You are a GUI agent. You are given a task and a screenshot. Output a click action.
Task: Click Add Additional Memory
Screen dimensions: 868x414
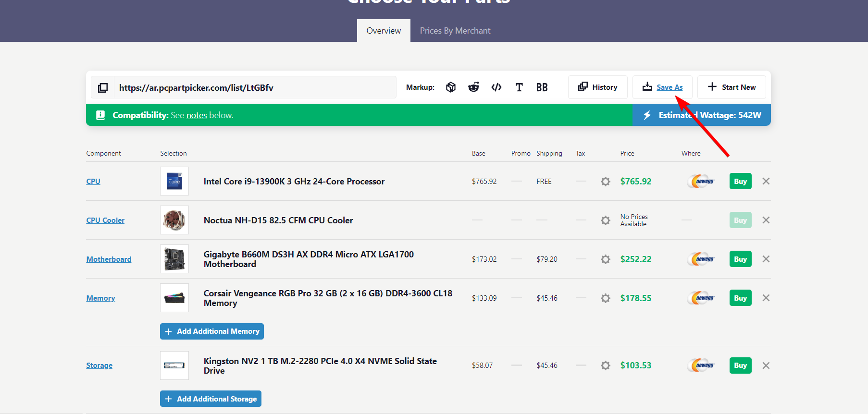212,331
